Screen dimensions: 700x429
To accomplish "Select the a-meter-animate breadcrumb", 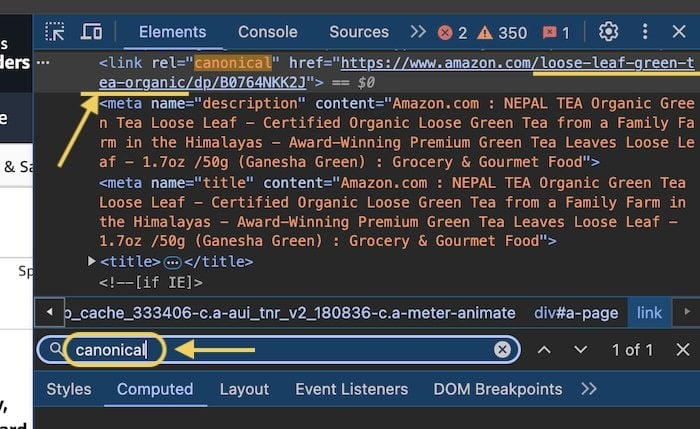I will [x=290, y=313].
